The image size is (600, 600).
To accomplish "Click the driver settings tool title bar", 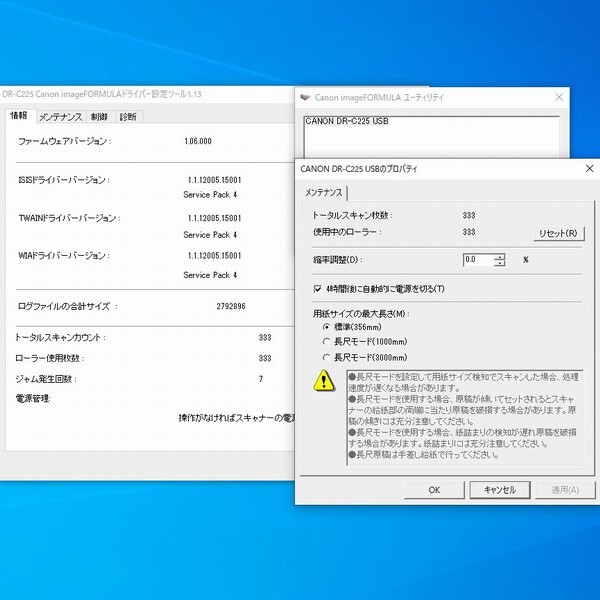I will (147, 94).
